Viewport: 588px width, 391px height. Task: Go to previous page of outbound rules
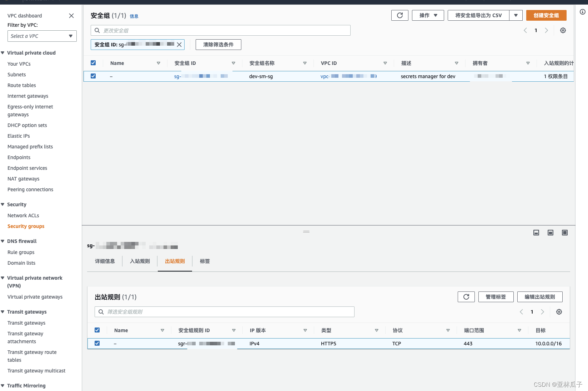[x=522, y=312]
